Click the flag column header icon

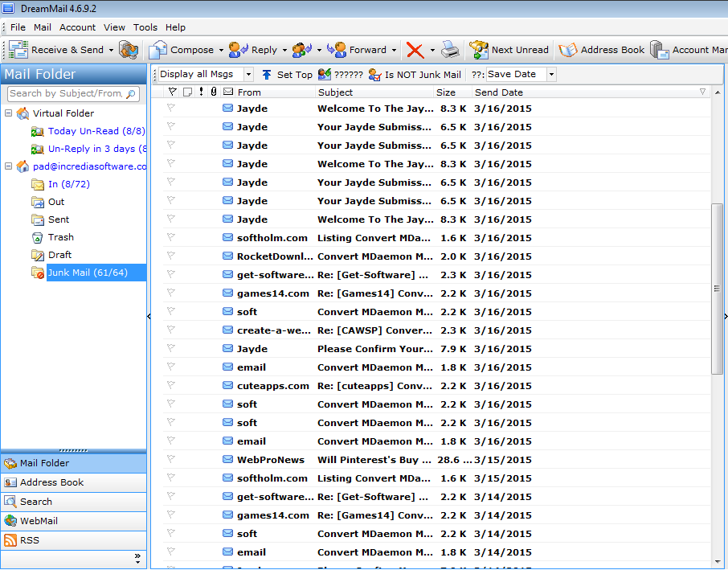coord(172,92)
